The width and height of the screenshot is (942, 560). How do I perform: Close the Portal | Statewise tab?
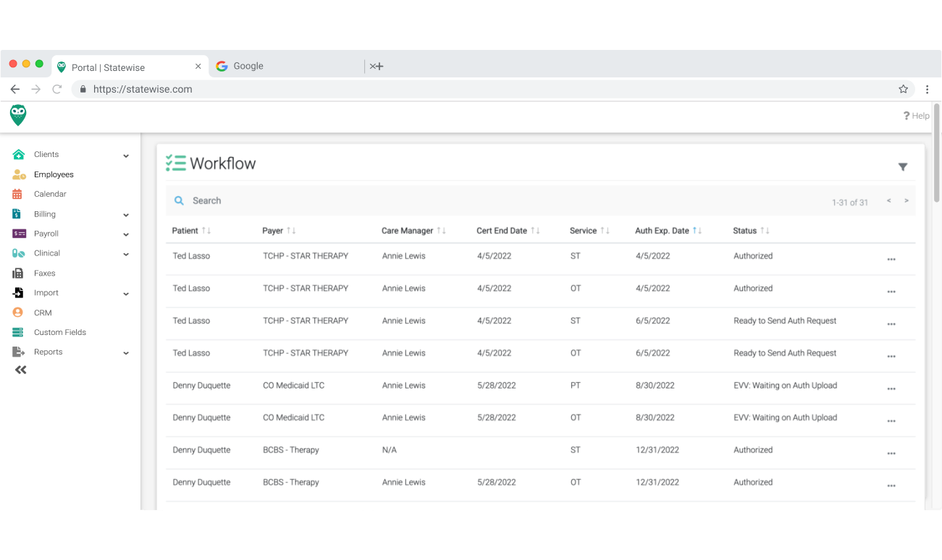coord(198,67)
